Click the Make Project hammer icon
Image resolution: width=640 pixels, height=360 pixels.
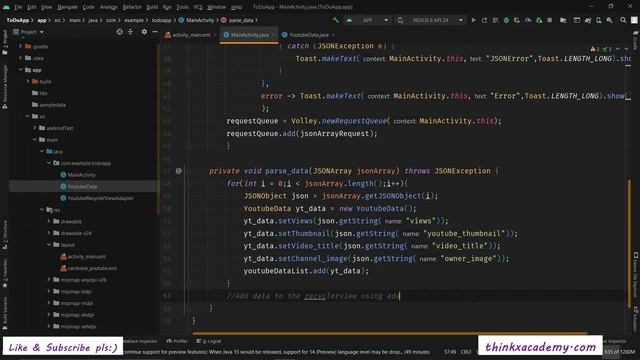[336, 20]
